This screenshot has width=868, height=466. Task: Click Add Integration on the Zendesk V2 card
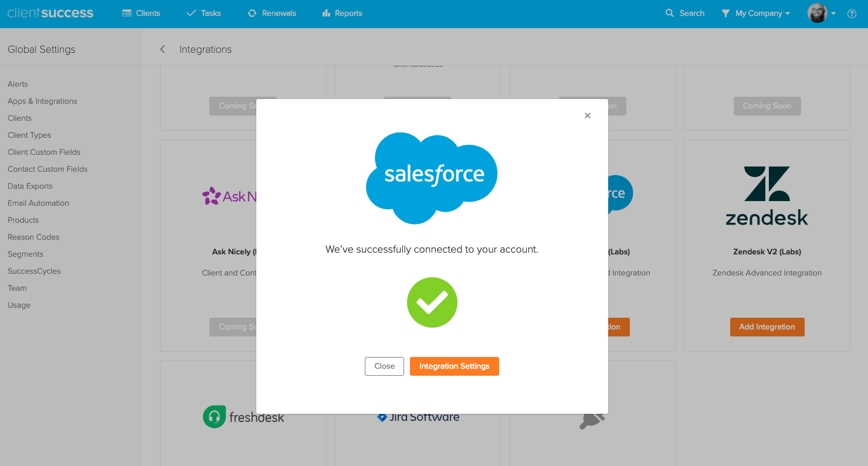tap(767, 327)
